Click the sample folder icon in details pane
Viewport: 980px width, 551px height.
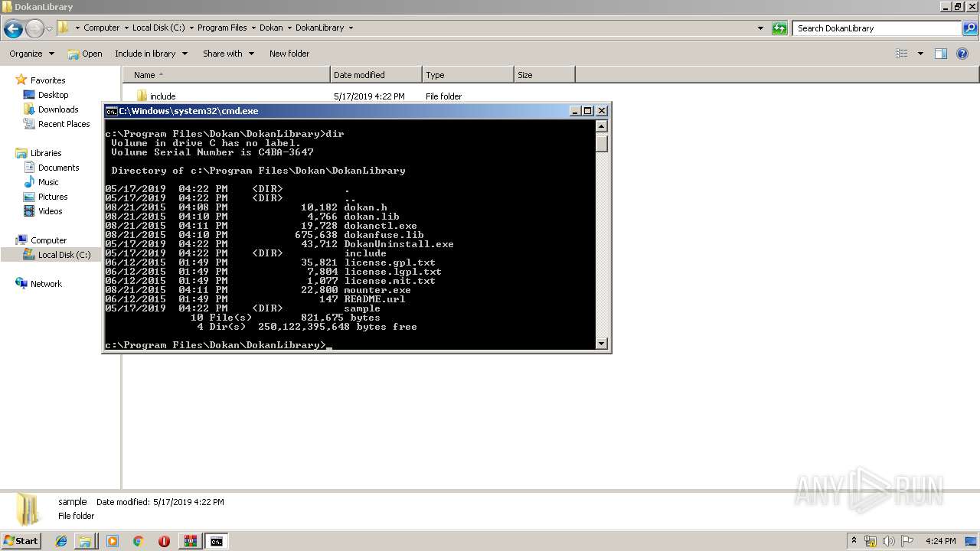tap(28, 510)
